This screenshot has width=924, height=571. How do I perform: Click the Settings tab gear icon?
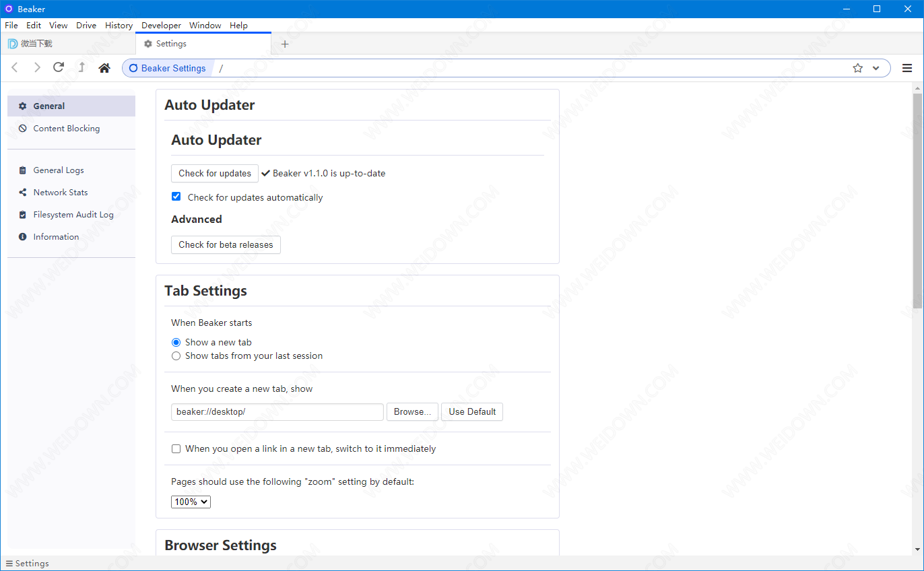148,44
